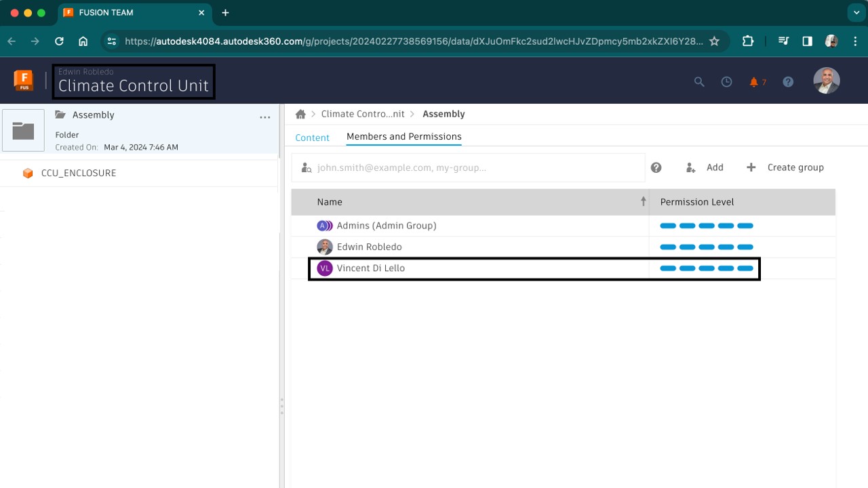Select the Members and Permissions tab
This screenshot has height=488, width=868.
(403, 136)
